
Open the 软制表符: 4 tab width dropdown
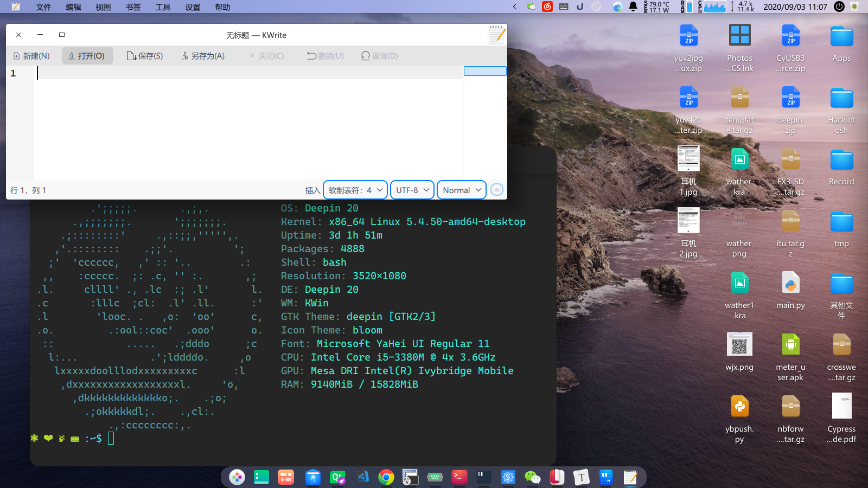355,190
